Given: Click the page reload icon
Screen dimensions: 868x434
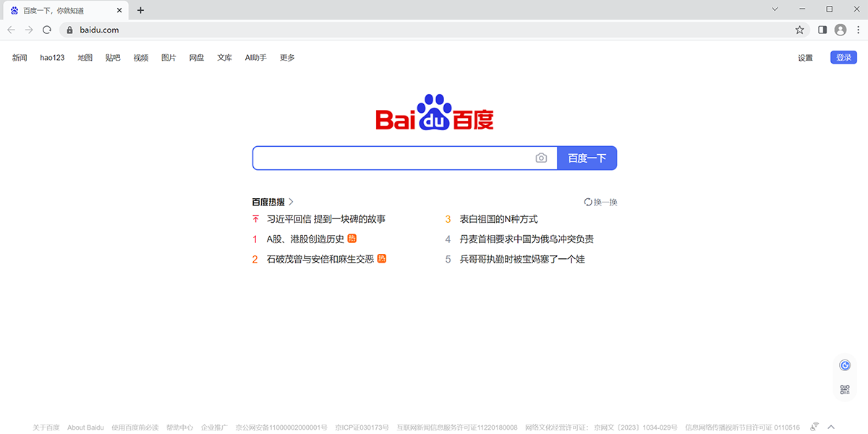Looking at the screenshot, I should point(47,30).
